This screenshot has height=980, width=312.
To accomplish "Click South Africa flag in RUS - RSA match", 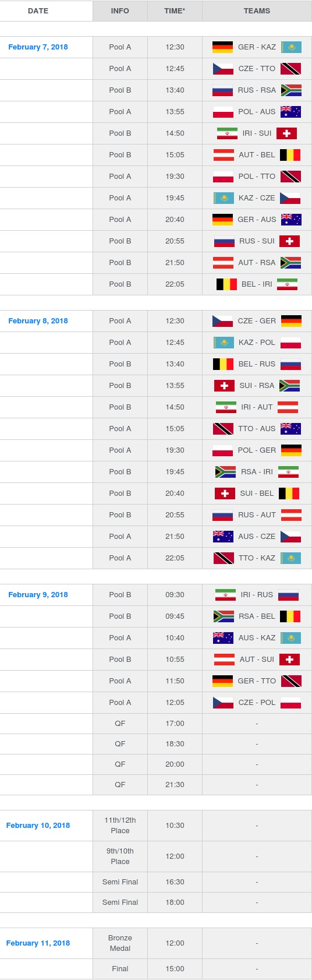I will 291,90.
